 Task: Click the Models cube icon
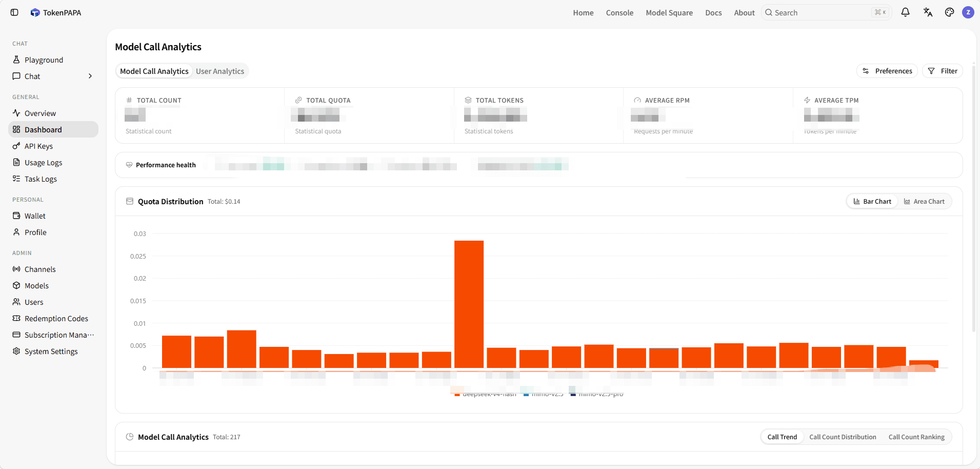(x=16, y=285)
